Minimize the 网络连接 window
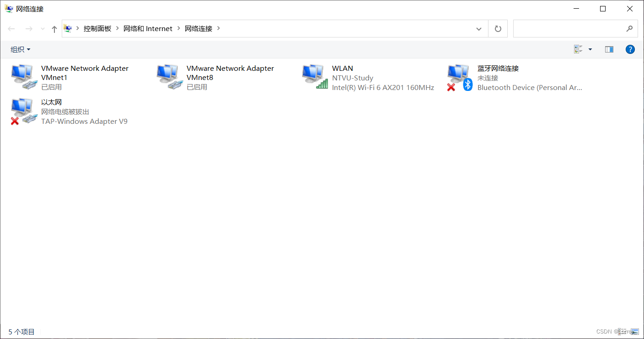This screenshot has width=644, height=339. 576,9
